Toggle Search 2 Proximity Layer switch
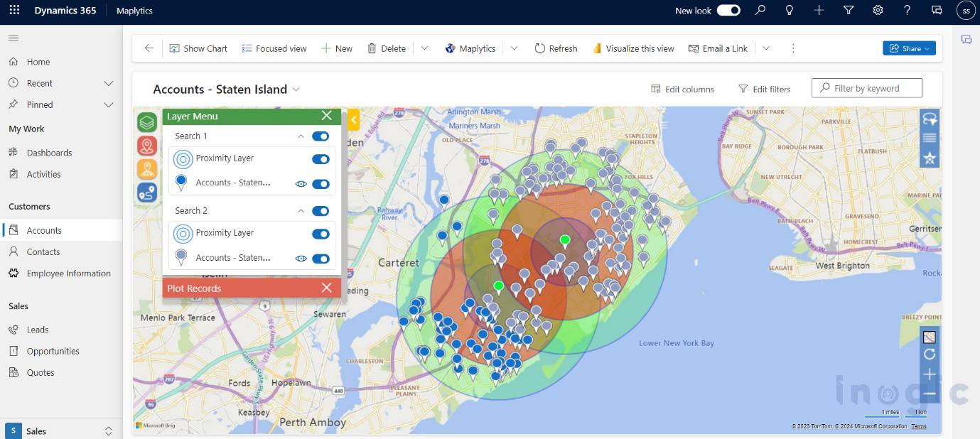This screenshot has height=439, width=980. (321, 234)
